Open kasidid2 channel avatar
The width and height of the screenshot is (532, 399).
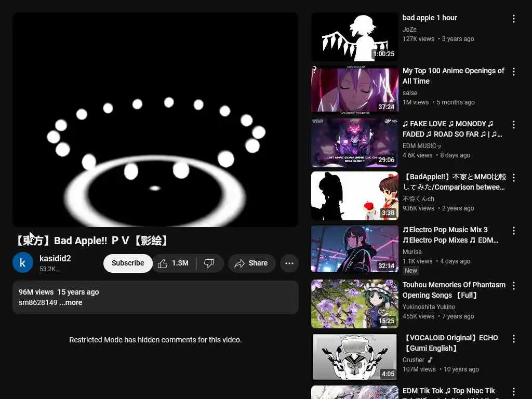[x=23, y=262]
